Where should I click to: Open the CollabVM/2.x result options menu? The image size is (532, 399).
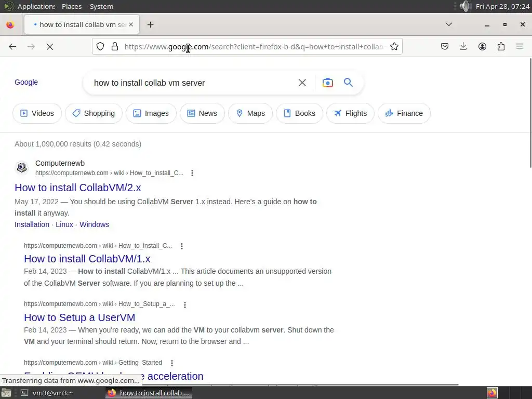coord(192,173)
